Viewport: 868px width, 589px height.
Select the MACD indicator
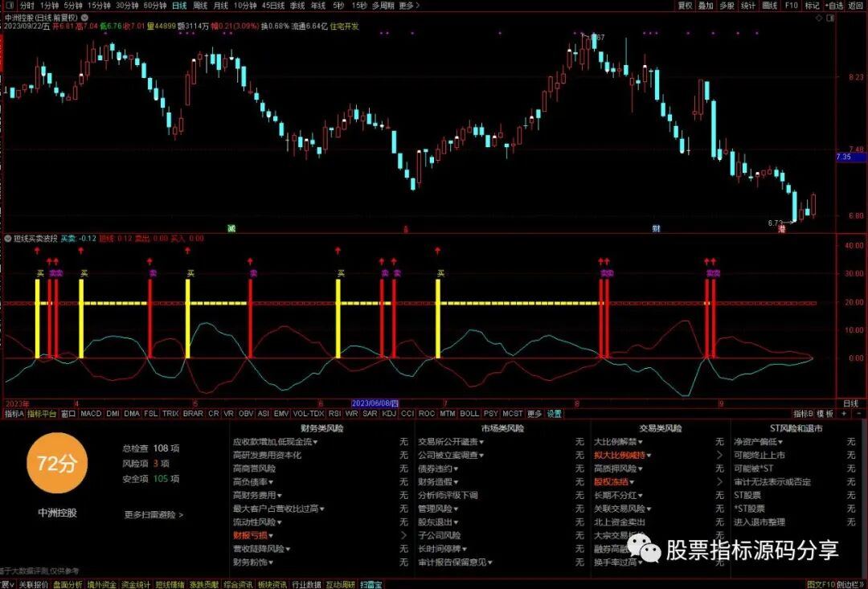click(x=91, y=414)
